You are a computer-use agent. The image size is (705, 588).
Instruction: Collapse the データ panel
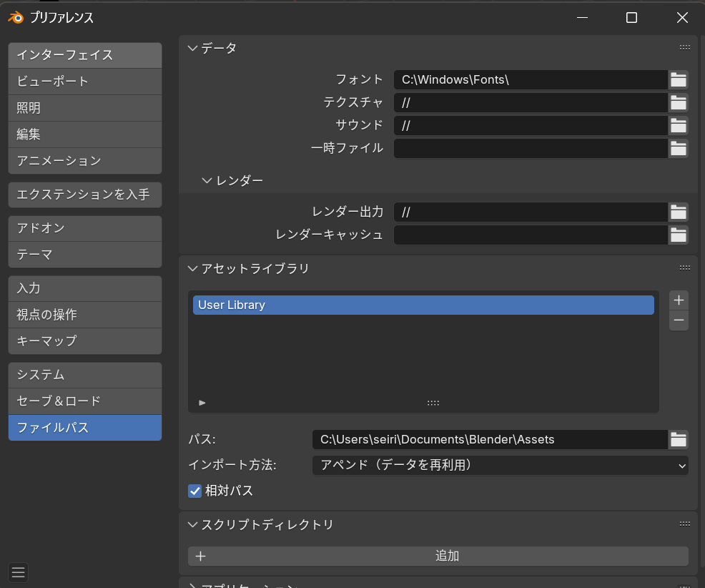pyautogui.click(x=192, y=48)
